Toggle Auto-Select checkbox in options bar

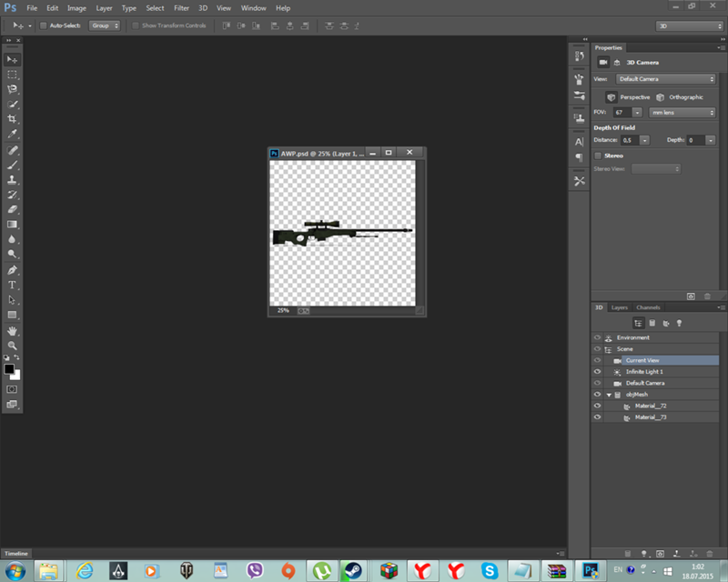(x=43, y=25)
